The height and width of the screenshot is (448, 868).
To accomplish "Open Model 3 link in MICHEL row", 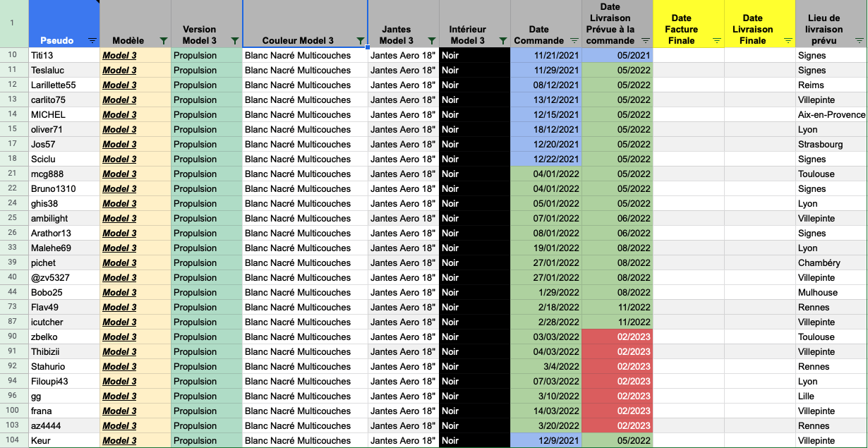I will click(119, 114).
